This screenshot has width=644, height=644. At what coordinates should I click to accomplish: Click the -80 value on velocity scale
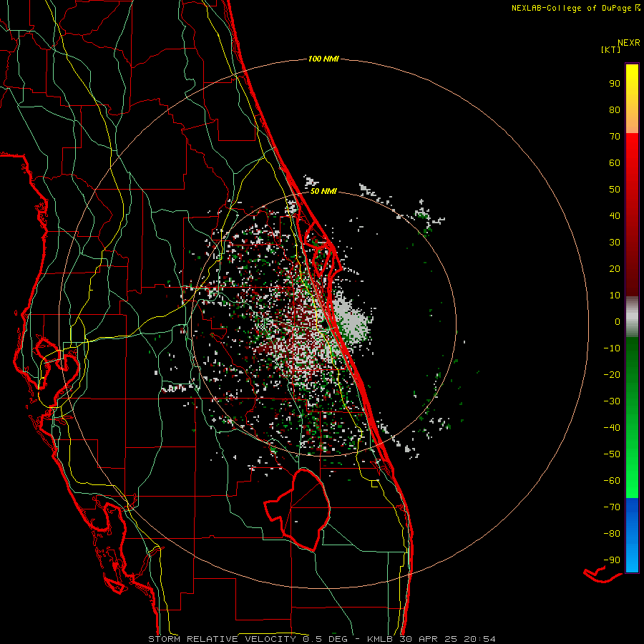tap(612, 534)
